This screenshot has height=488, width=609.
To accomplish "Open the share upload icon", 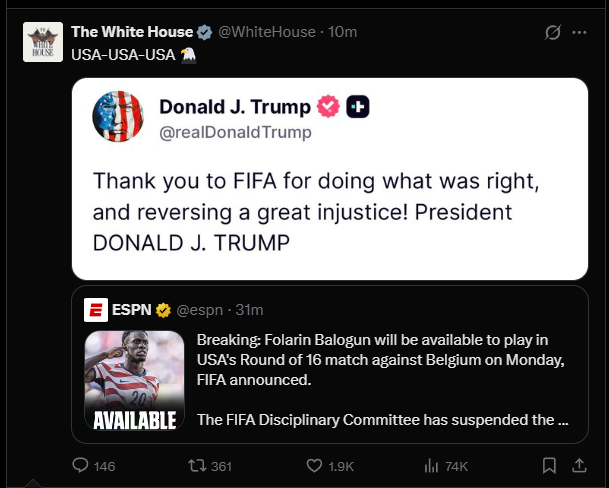I will [x=579, y=465].
